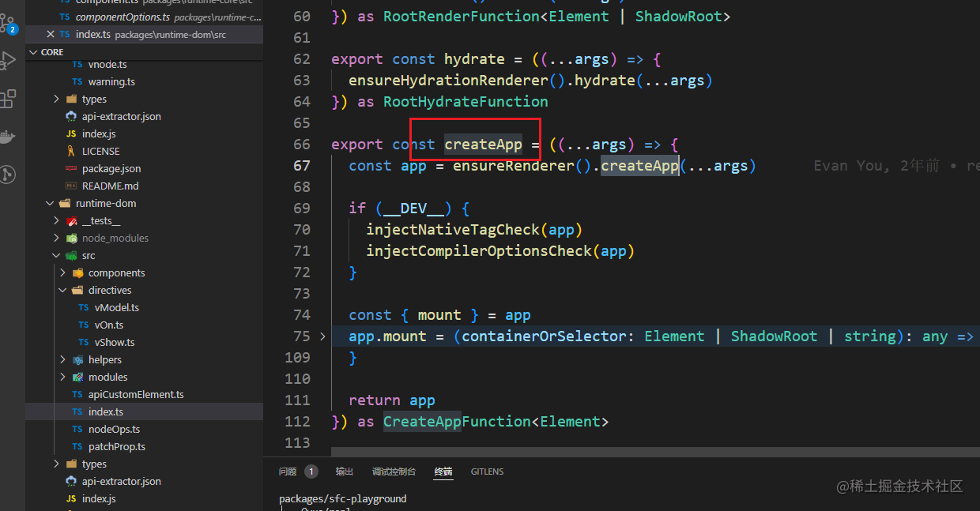Viewport: 980px width, 511px height.
Task: Open vModel.ts file
Action: [x=117, y=308]
